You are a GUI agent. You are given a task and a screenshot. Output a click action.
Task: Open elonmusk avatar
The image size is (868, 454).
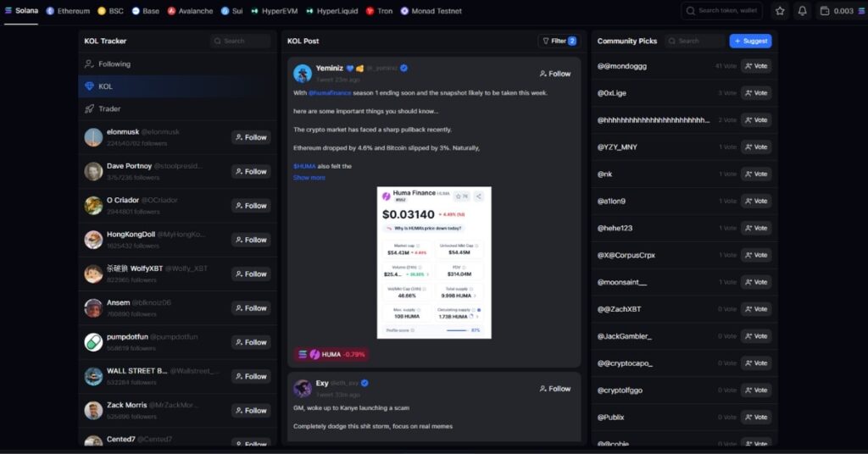point(93,137)
